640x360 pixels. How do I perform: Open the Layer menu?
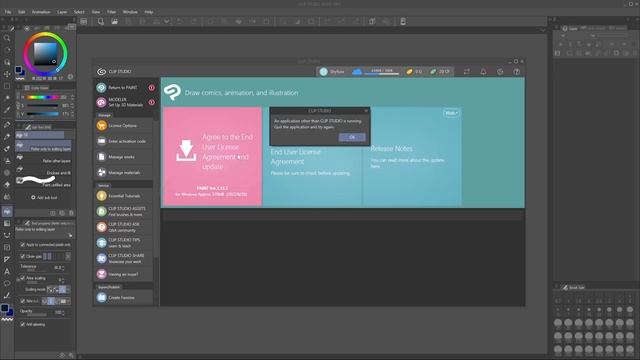pyautogui.click(x=62, y=12)
